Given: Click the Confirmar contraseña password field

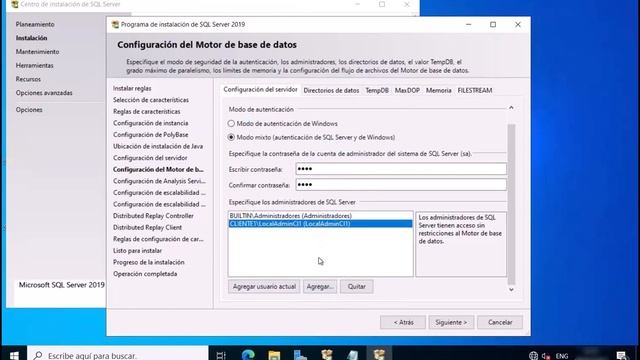Looking at the screenshot, I should 401,185.
